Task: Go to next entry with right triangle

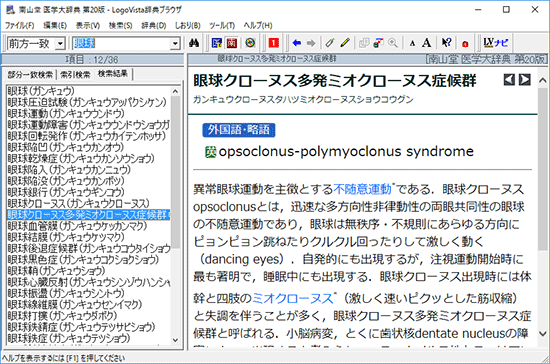Action: [x=525, y=80]
